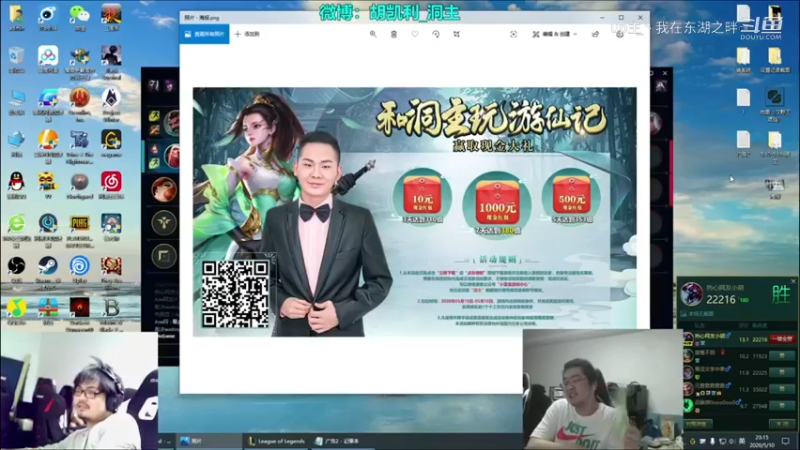This screenshot has width=800, height=450.
Task: Choose the crop tool in the Photos toolbar
Action: click(457, 34)
